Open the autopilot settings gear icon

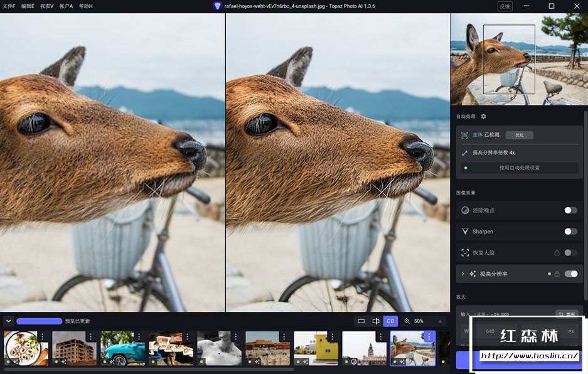(x=483, y=117)
